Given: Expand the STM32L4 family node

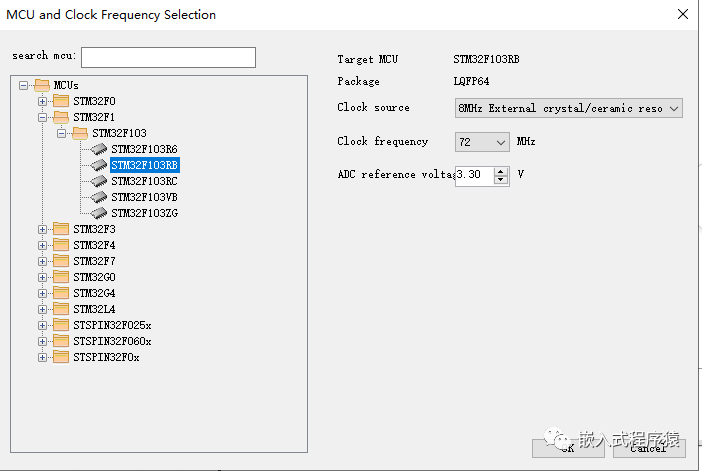Looking at the screenshot, I should (x=43, y=309).
